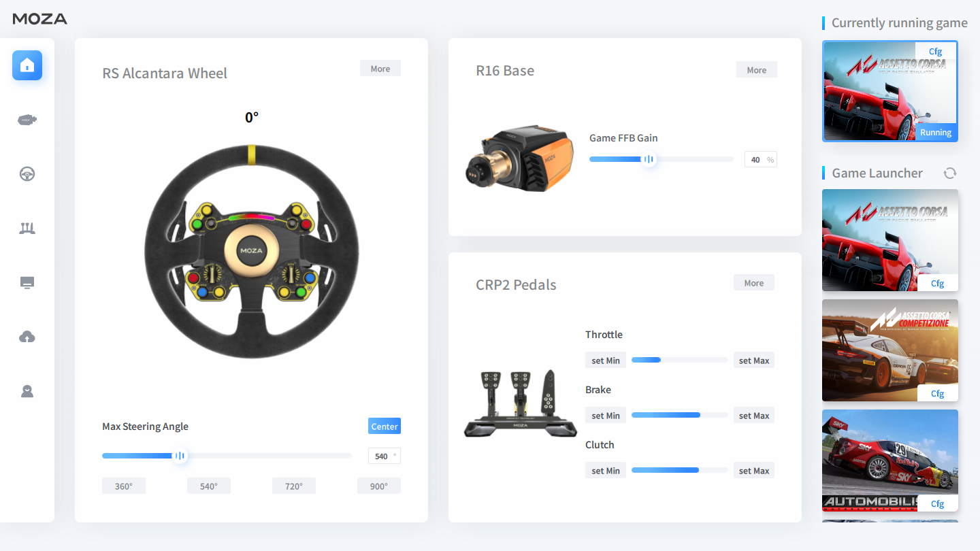Click the "Clutch" label
This screenshot has width=980, height=551.
(600, 445)
